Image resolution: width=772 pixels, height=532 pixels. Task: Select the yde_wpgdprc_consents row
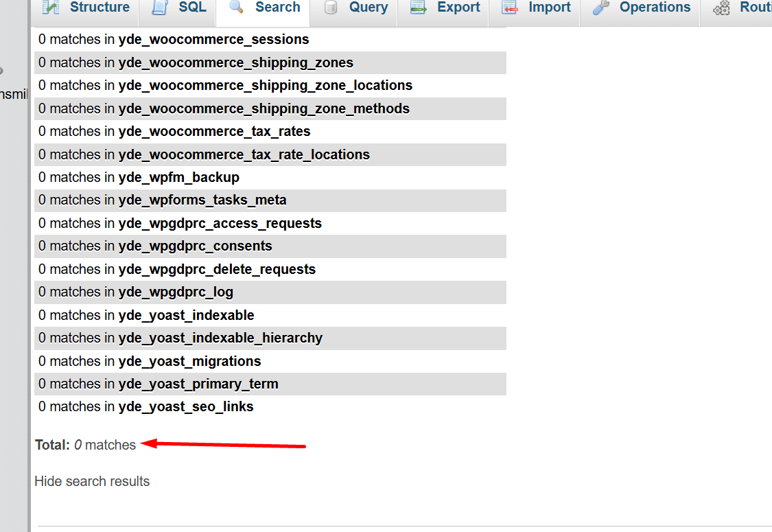270,246
